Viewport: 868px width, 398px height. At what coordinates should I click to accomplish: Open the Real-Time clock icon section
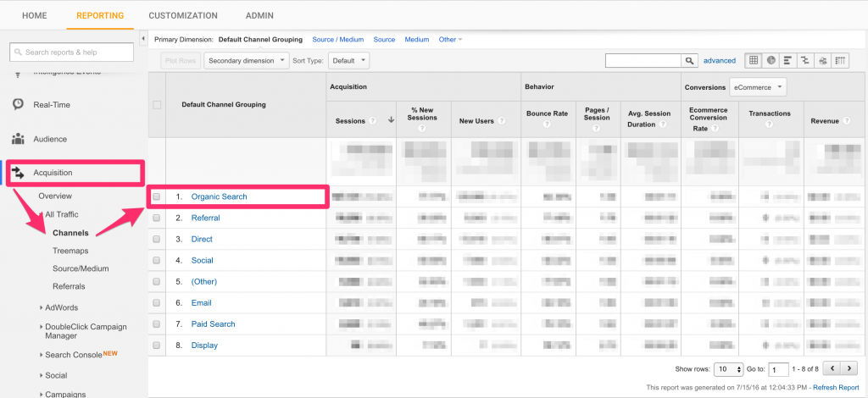pyautogui.click(x=19, y=104)
